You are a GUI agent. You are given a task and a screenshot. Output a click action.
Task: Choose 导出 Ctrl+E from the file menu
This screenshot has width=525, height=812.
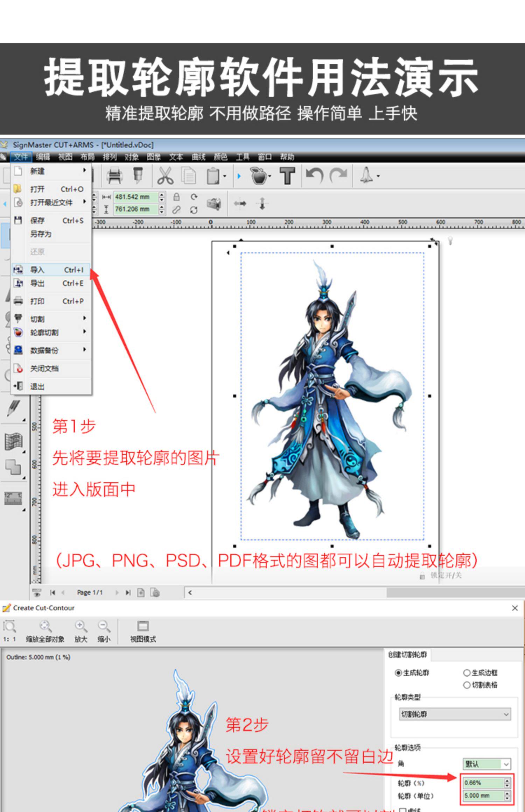click(x=51, y=283)
